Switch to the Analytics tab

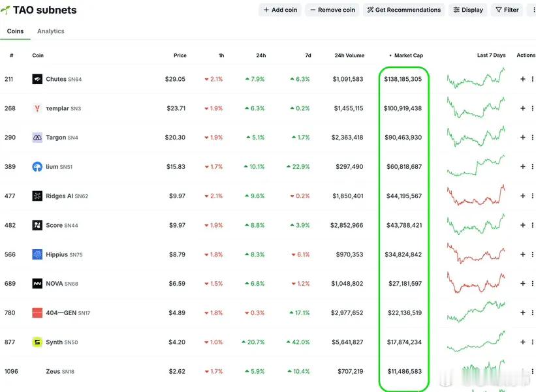click(50, 31)
